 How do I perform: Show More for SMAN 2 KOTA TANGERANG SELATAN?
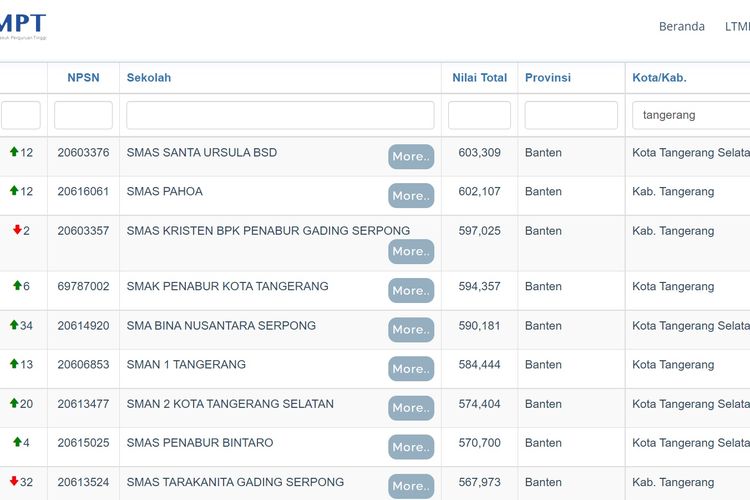411,408
